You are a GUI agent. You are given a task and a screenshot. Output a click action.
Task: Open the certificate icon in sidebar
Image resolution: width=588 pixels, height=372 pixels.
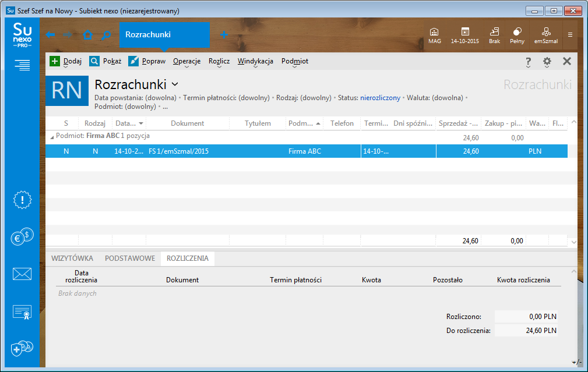pos(22,312)
